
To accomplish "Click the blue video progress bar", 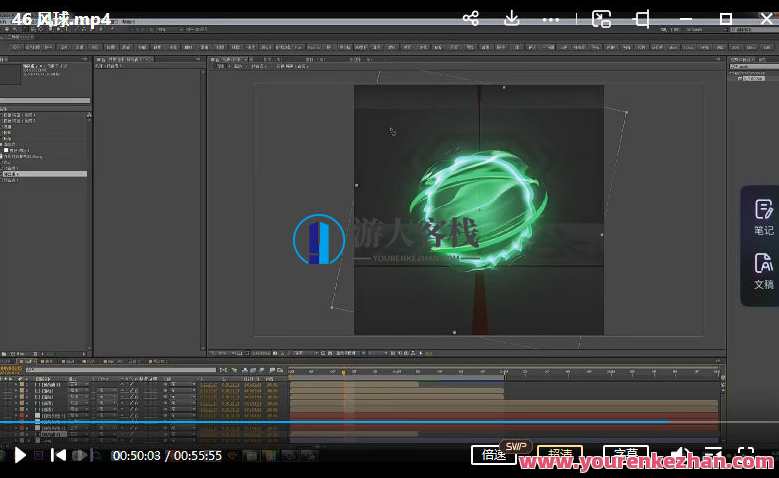I will [300, 422].
